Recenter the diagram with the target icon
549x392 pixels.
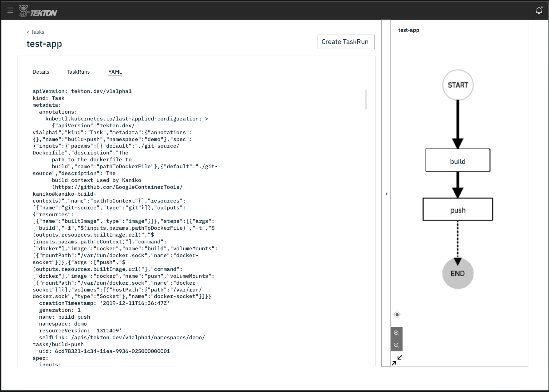(x=397, y=315)
